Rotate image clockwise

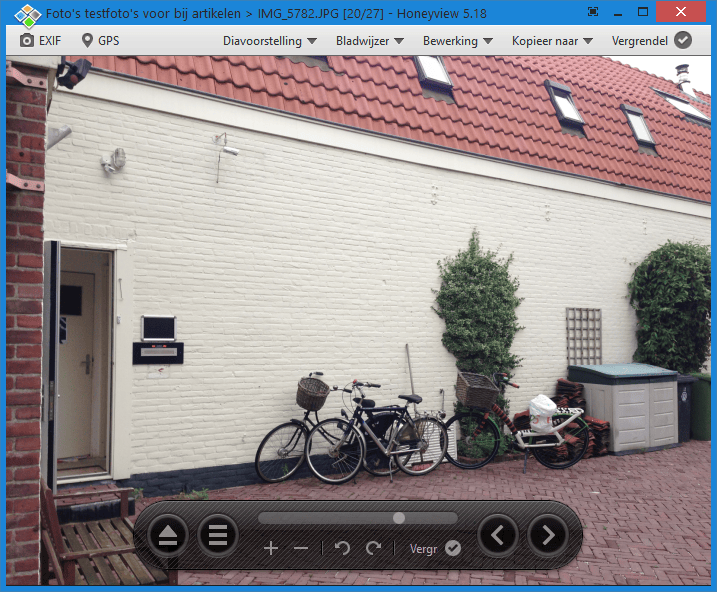click(374, 548)
